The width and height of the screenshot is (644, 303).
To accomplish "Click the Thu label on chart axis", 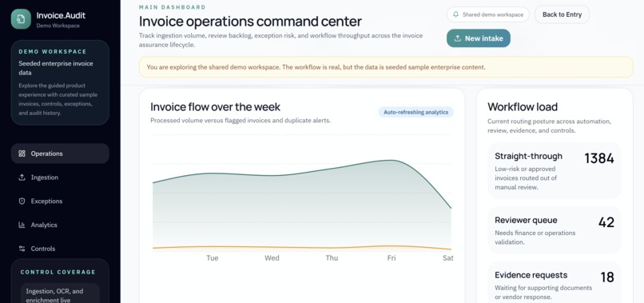I will (x=332, y=258).
